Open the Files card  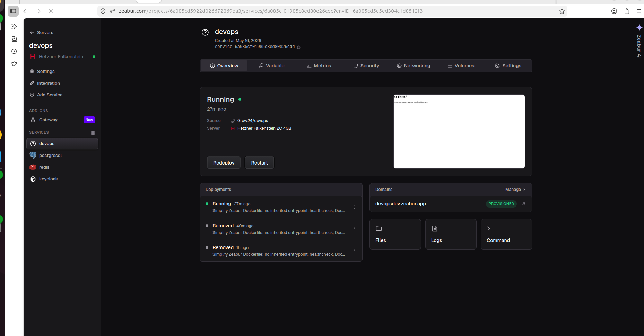point(395,234)
